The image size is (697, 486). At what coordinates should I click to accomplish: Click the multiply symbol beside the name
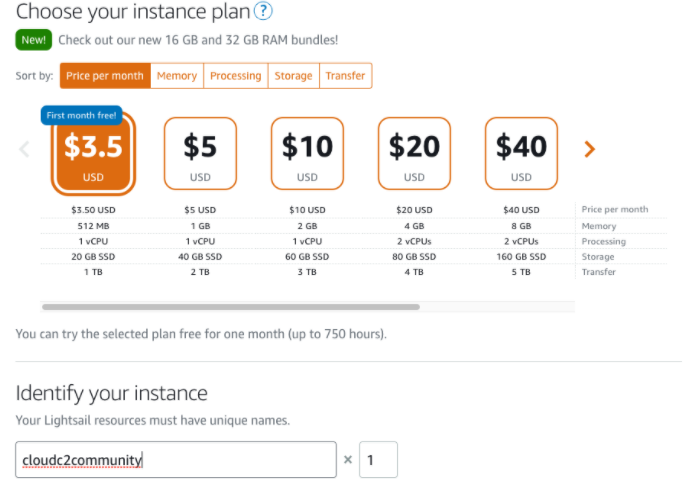coord(348,460)
